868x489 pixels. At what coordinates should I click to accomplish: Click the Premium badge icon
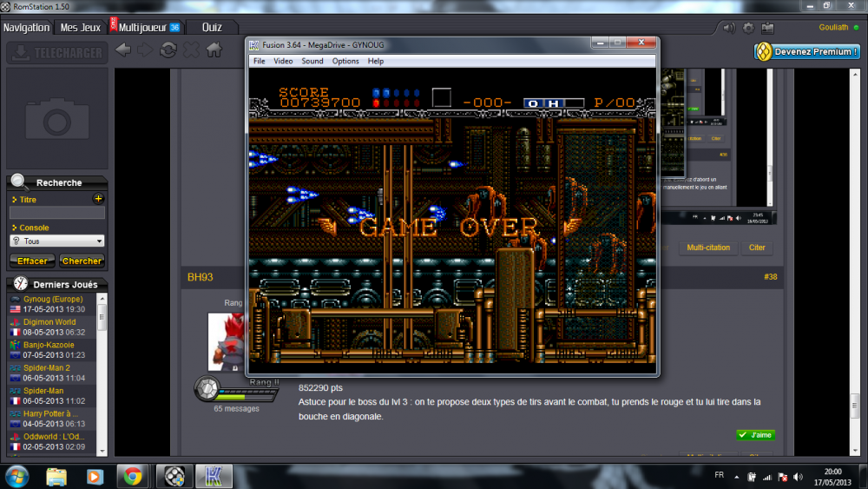coord(763,51)
